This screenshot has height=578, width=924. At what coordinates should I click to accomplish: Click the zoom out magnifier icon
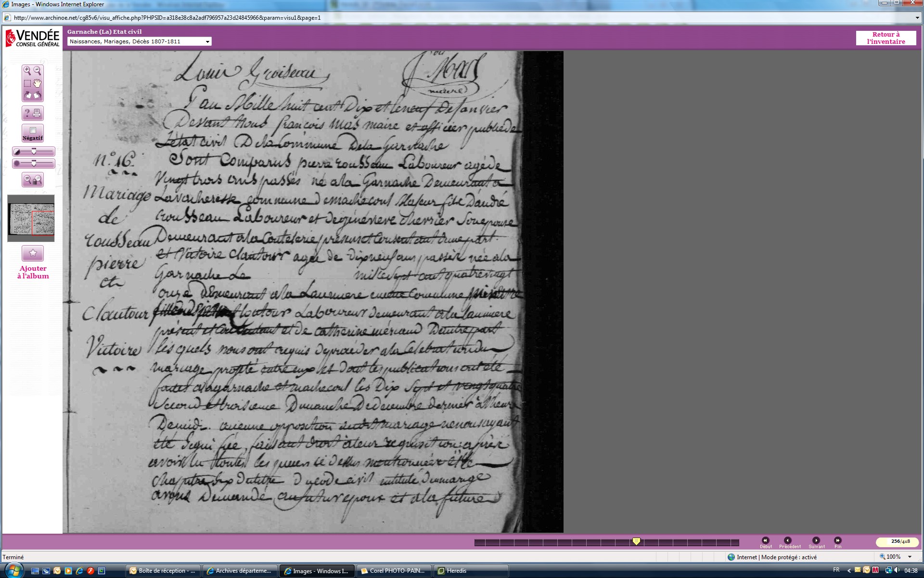[38, 70]
